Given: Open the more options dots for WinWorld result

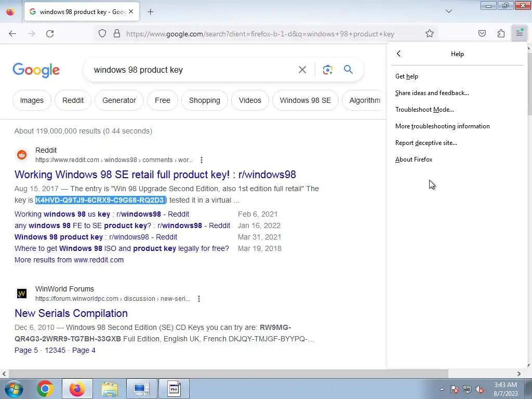Looking at the screenshot, I should pyautogui.click(x=199, y=299).
